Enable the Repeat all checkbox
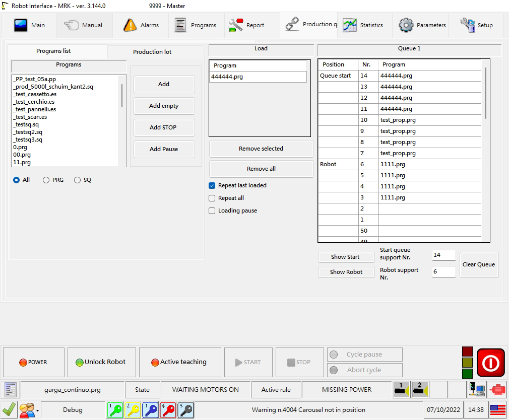 tap(212, 198)
